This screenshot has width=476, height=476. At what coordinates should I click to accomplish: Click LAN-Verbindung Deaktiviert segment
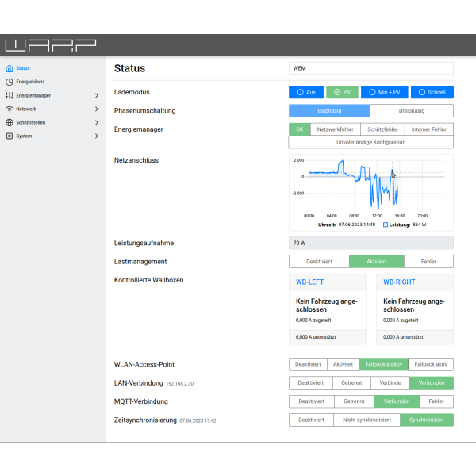click(310, 383)
